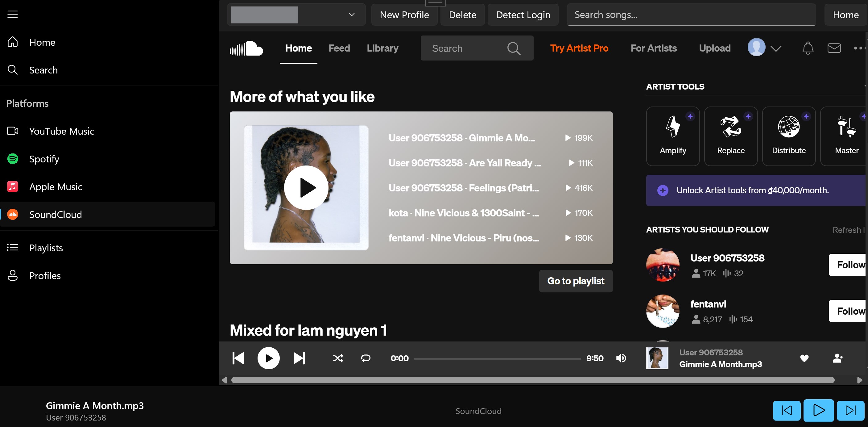The height and width of the screenshot is (427, 868).
Task: Open Search in left sidebar
Action: 108,70
